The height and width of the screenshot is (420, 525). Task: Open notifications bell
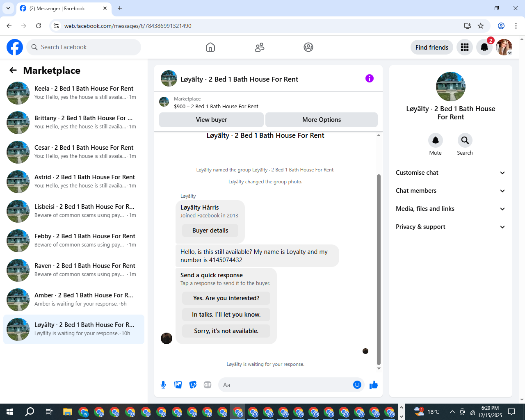[484, 47]
